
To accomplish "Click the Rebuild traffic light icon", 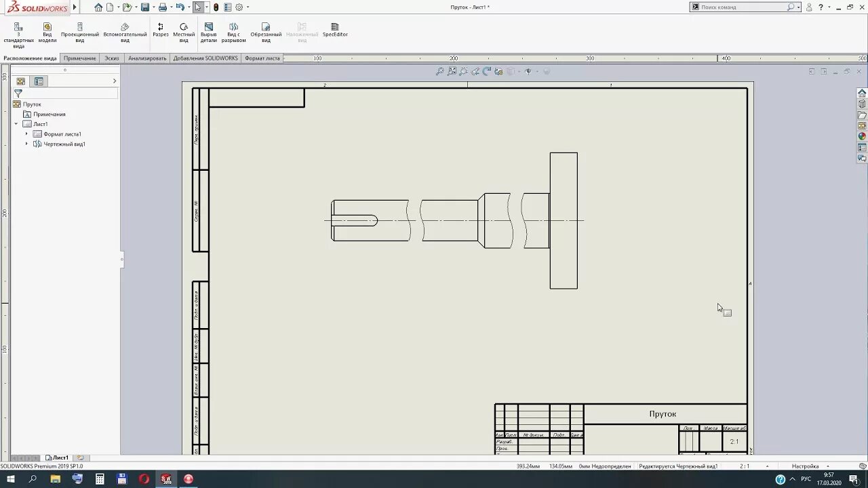I will click(x=216, y=7).
